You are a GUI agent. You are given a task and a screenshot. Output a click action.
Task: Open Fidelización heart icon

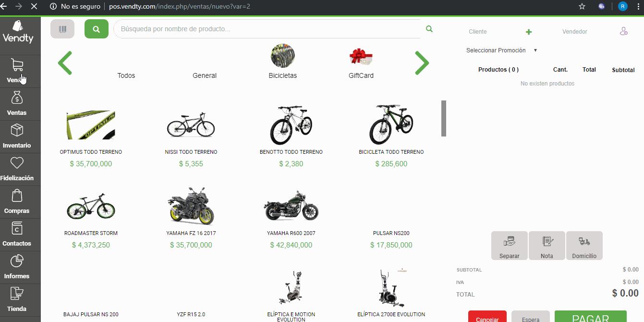[17, 163]
